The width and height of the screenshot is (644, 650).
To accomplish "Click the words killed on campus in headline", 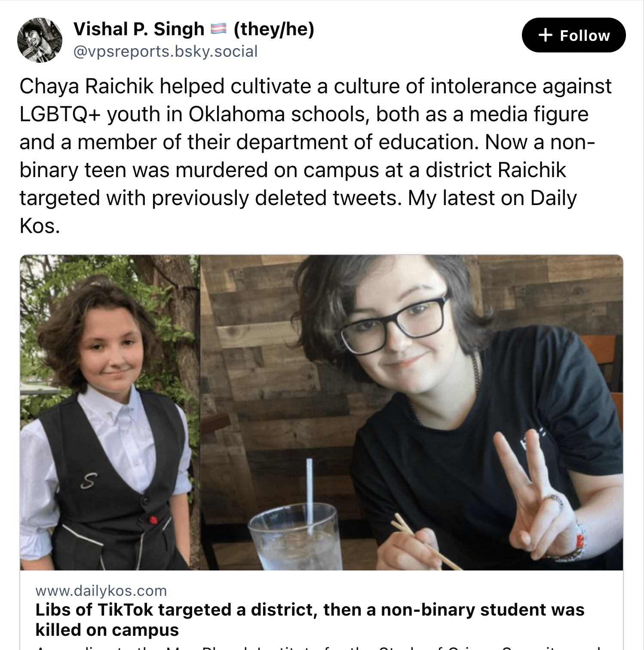I will (x=107, y=630).
